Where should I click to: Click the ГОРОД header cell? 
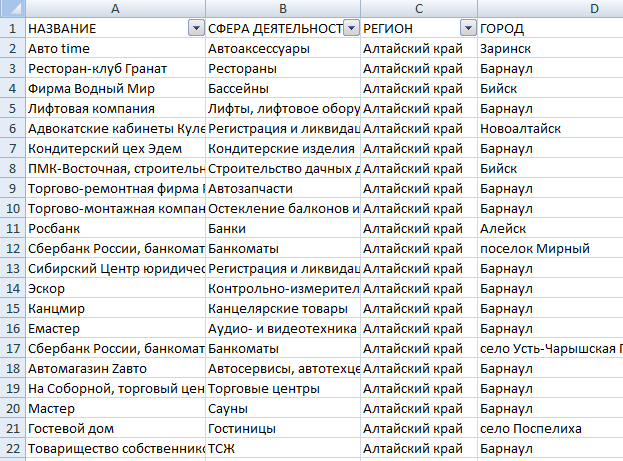[x=549, y=28]
